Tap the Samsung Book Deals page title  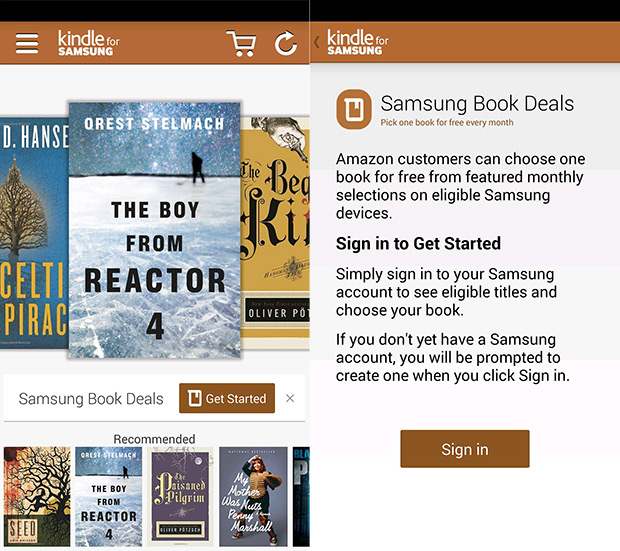(477, 103)
